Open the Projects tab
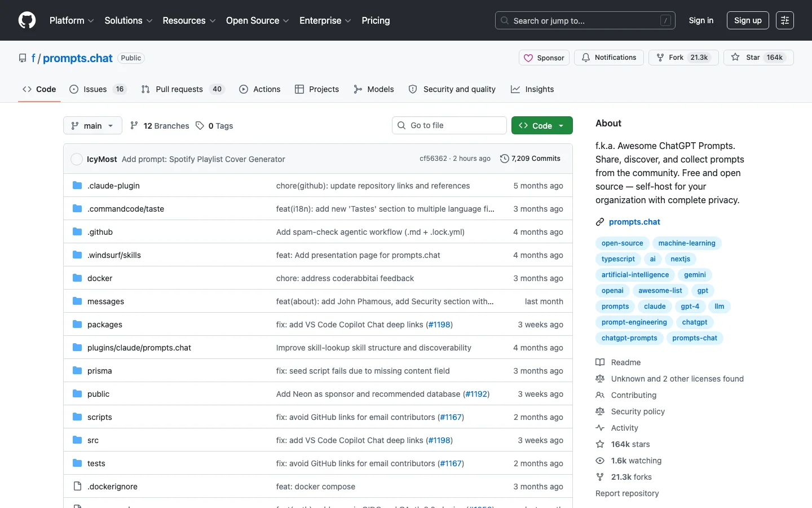812x508 pixels. (317, 89)
